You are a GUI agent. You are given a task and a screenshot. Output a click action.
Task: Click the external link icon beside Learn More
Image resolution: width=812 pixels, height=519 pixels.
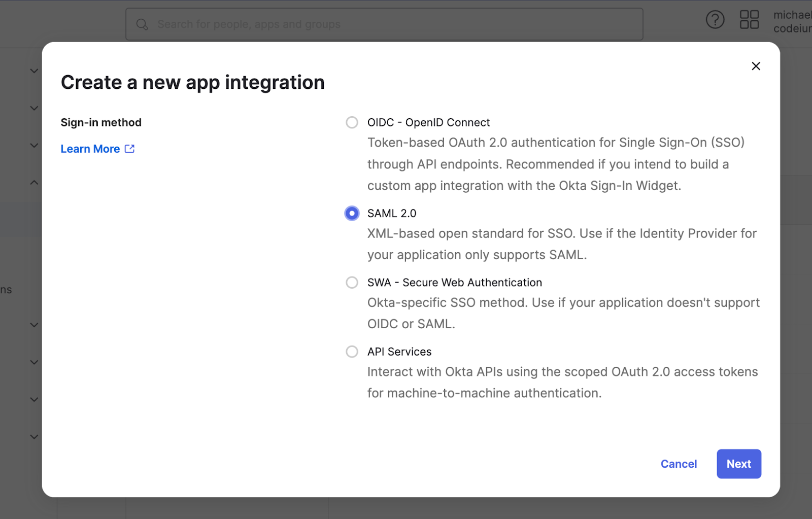point(130,149)
